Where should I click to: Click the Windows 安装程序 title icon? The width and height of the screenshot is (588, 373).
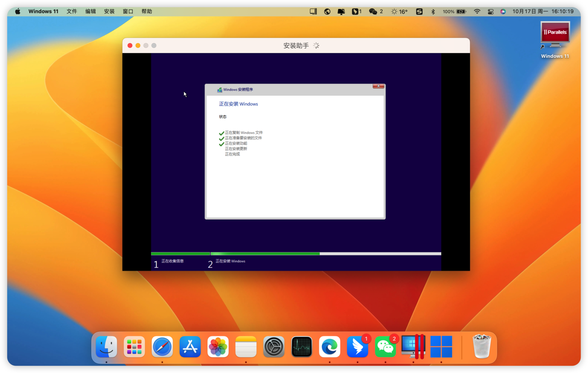click(220, 90)
